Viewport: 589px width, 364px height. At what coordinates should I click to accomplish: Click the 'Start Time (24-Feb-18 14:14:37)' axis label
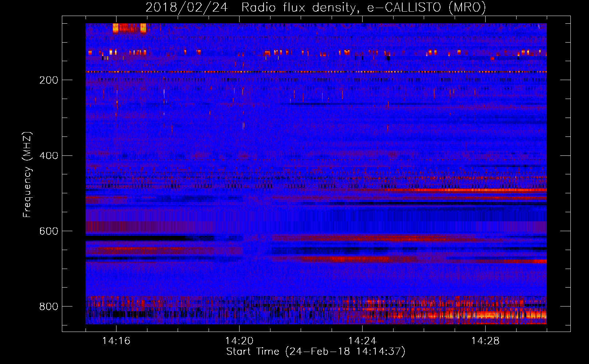pyautogui.click(x=316, y=352)
